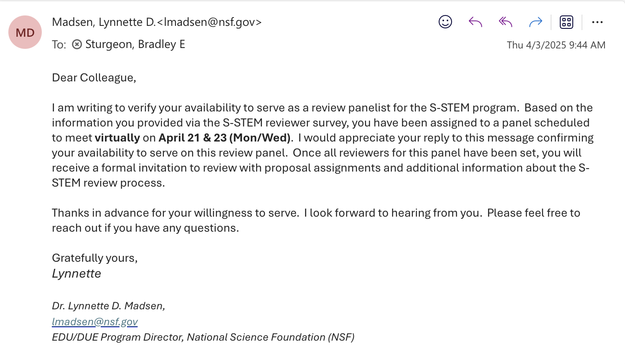Click the status icon beside Sturgeon, Bradley E
Screen dimensions: 625x364
click(x=77, y=44)
